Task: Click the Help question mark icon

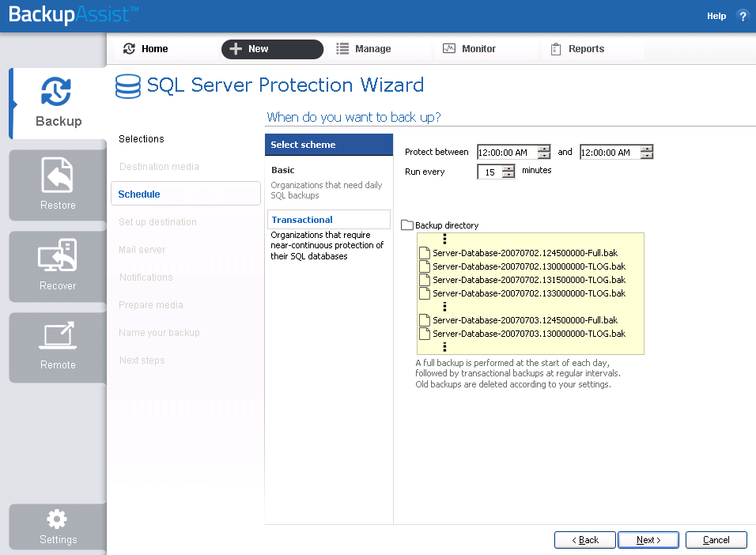Action: 743,16
